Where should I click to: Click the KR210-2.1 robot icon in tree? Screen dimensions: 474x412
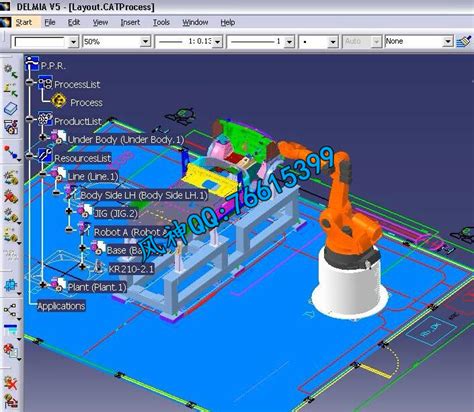(98, 267)
